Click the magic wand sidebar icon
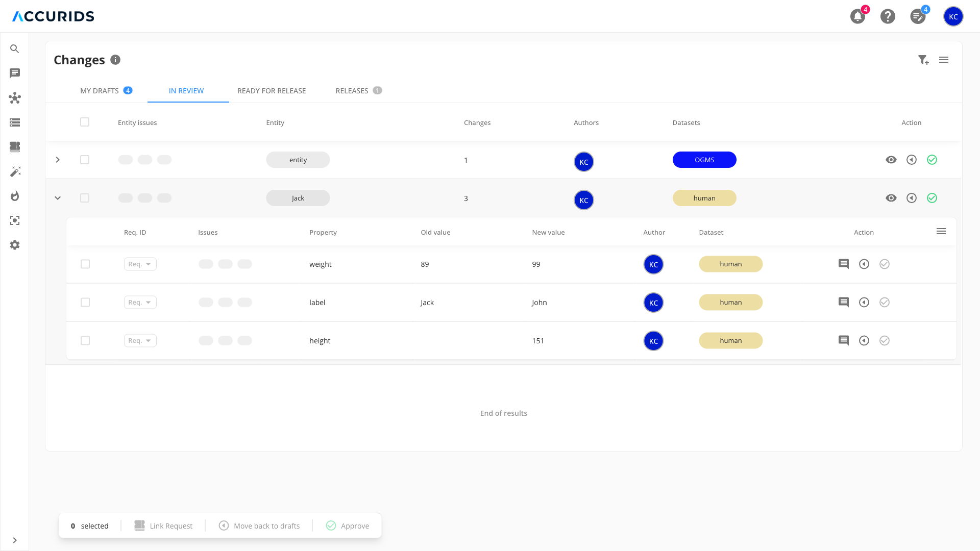 pos(15,171)
